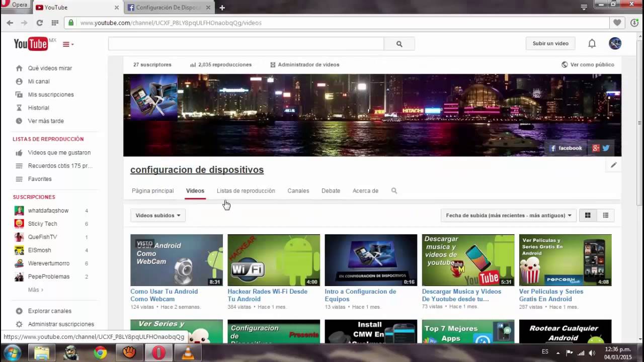
Task: Open Google+ icon on banner
Action: (596, 148)
